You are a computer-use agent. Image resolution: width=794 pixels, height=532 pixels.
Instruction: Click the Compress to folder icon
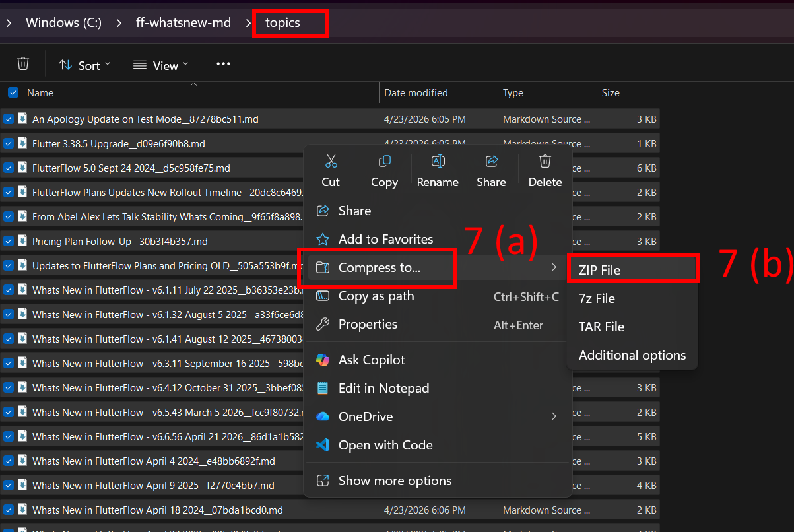(323, 267)
